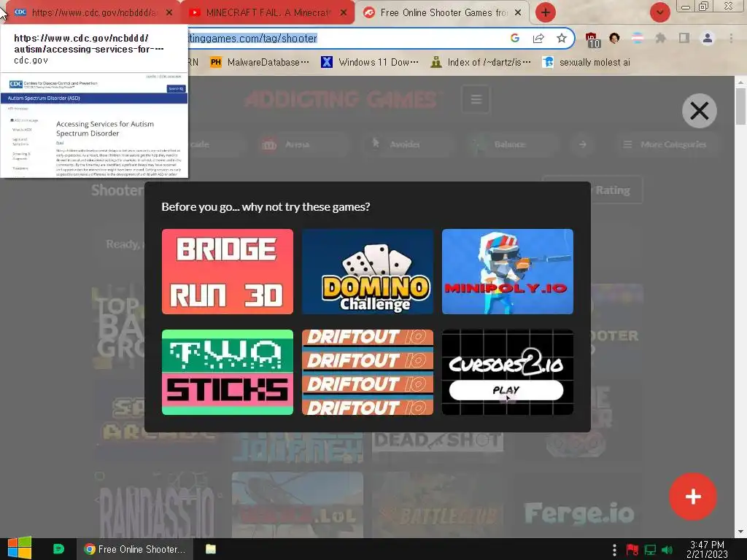The height and width of the screenshot is (560, 747).
Task: Switch to the Minecraft Fail YouTube tab
Action: [x=267, y=12]
